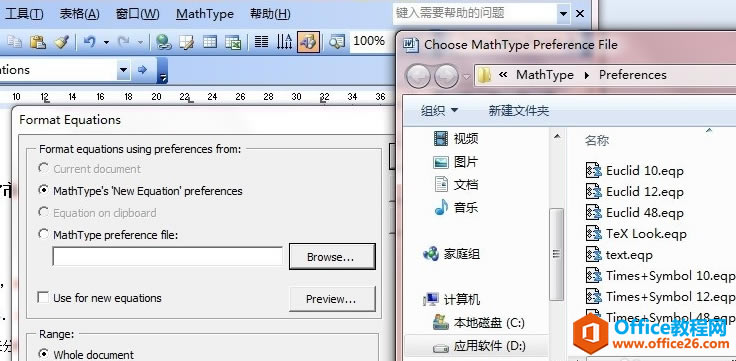Click the Paste icon in the toolbar
Screen dimensions: 736x361
(38, 42)
